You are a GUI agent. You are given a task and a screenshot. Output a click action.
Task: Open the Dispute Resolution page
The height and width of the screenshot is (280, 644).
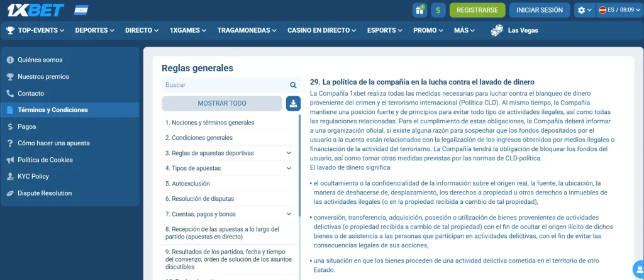click(70, 193)
